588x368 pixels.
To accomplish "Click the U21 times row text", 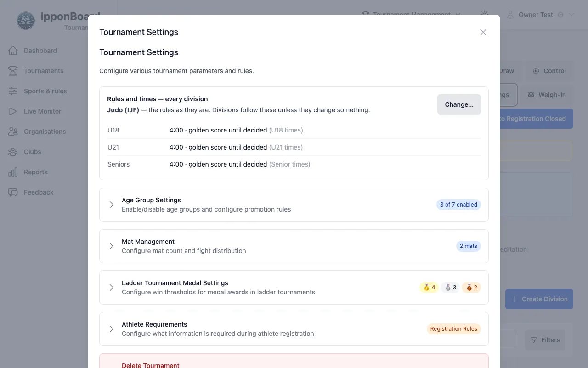I will coord(286,147).
